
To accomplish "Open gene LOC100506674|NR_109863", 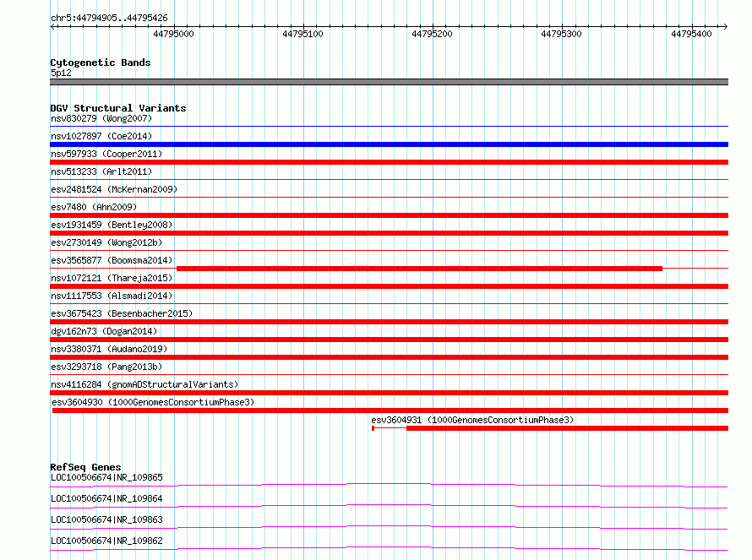I will 106,519.
